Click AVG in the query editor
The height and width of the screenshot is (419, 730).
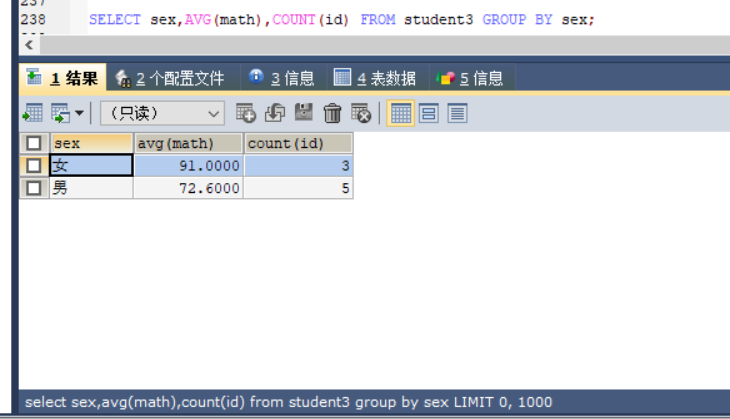pos(198,20)
